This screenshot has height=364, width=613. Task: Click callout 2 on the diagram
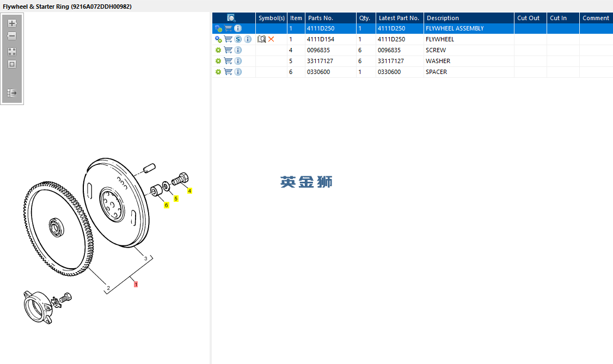pos(108,288)
